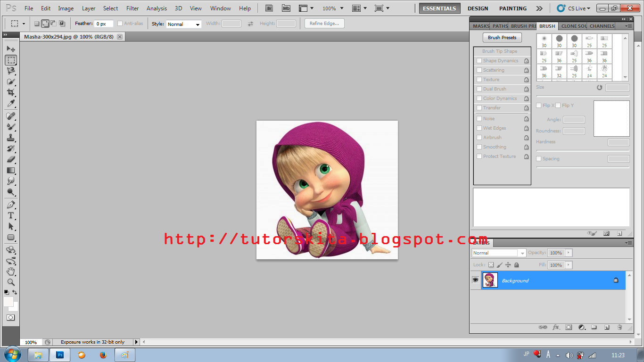Open the Opacity slider arrow

568,253
